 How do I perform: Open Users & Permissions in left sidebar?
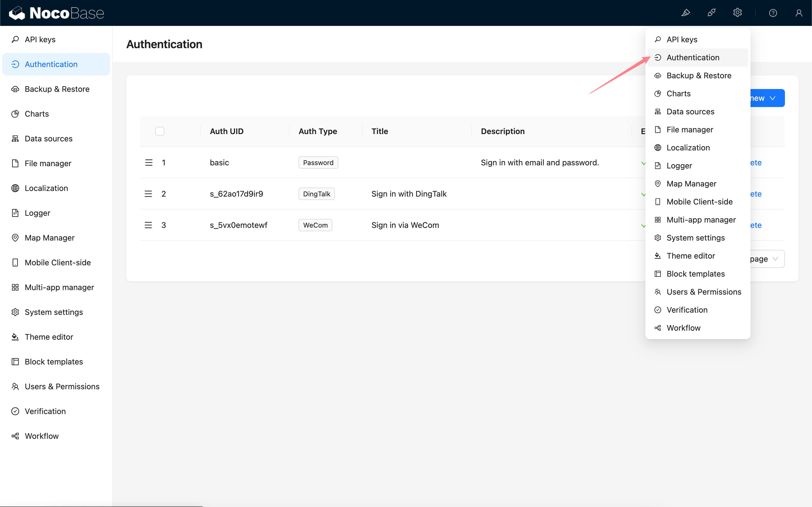click(62, 386)
